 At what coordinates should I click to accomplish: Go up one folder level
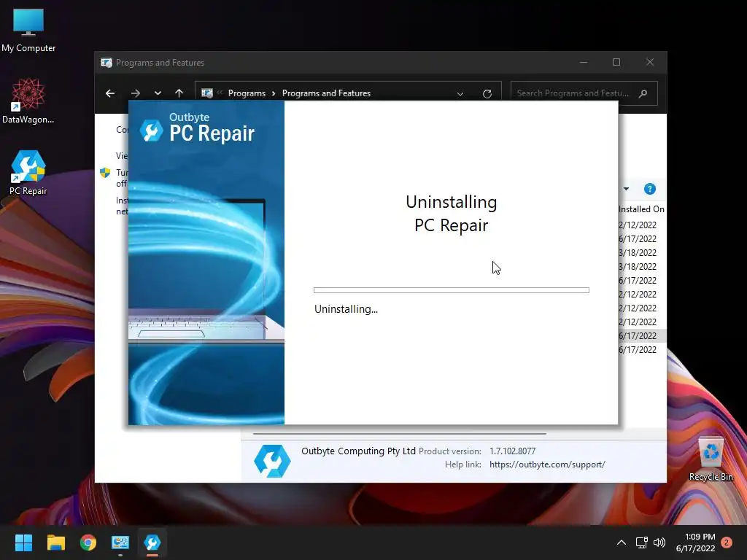[179, 93]
